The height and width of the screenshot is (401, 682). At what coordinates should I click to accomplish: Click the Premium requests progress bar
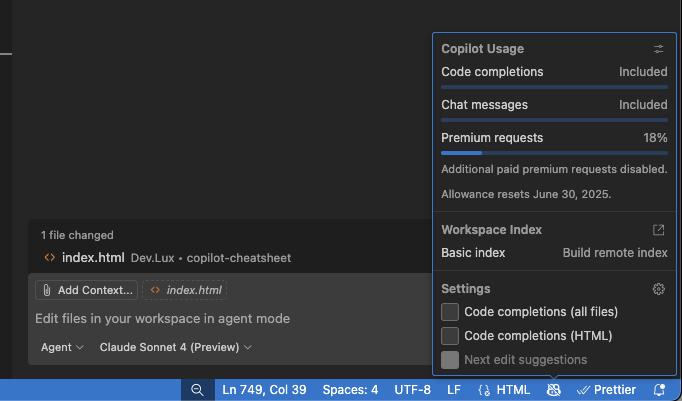pos(554,153)
